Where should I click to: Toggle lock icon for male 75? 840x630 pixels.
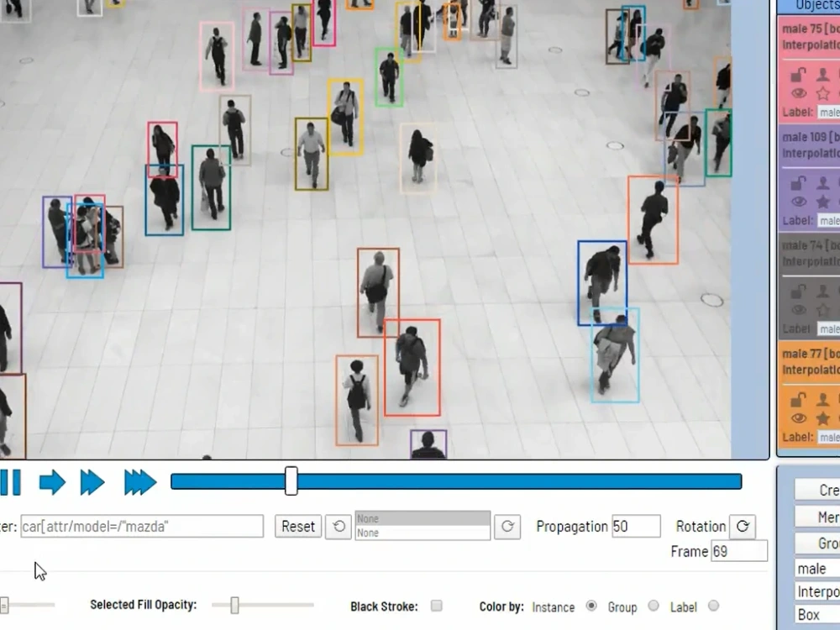point(798,75)
